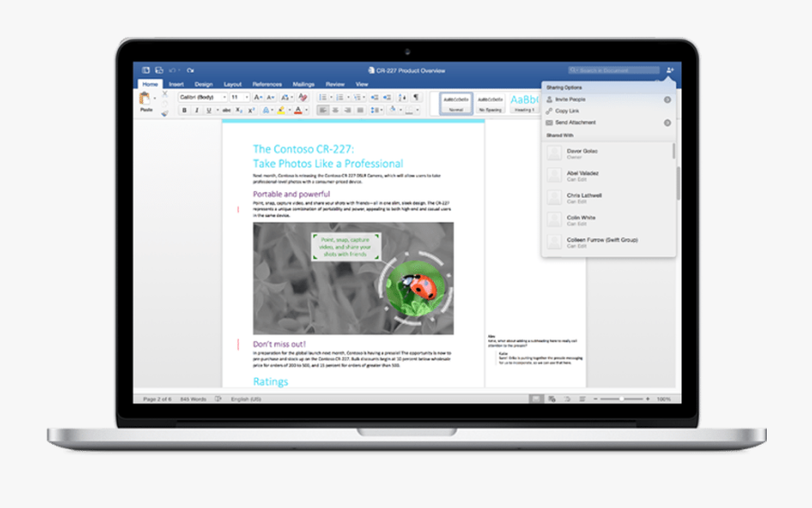Toggle Align Left
This screenshot has height=508, width=812.
[x=323, y=110]
